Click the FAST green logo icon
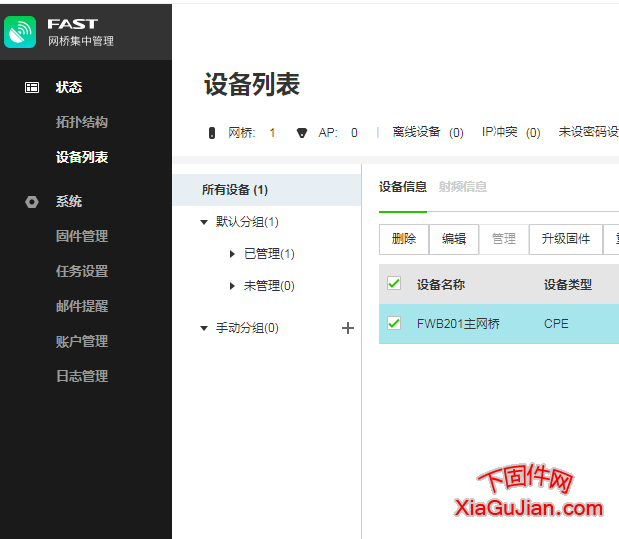 click(x=20, y=32)
